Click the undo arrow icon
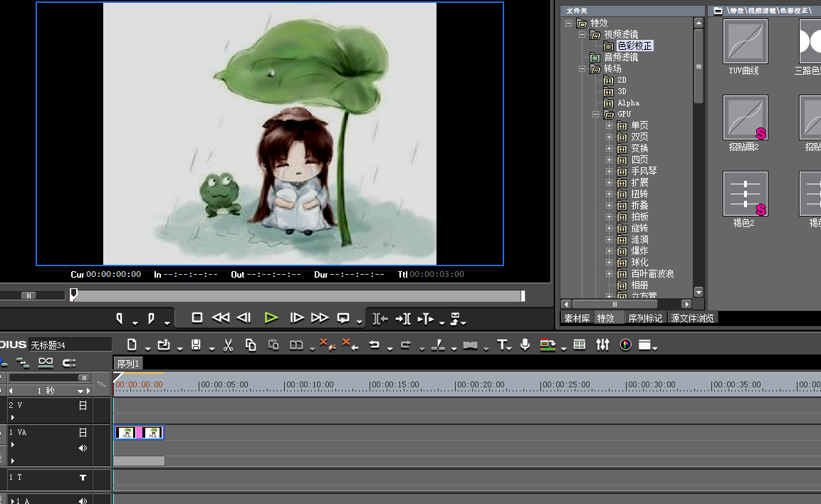Viewport: 821px width, 504px height. coord(374,345)
